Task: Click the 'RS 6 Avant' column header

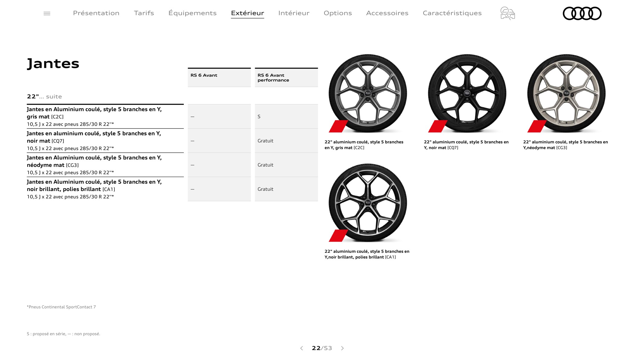Action: [x=219, y=78]
